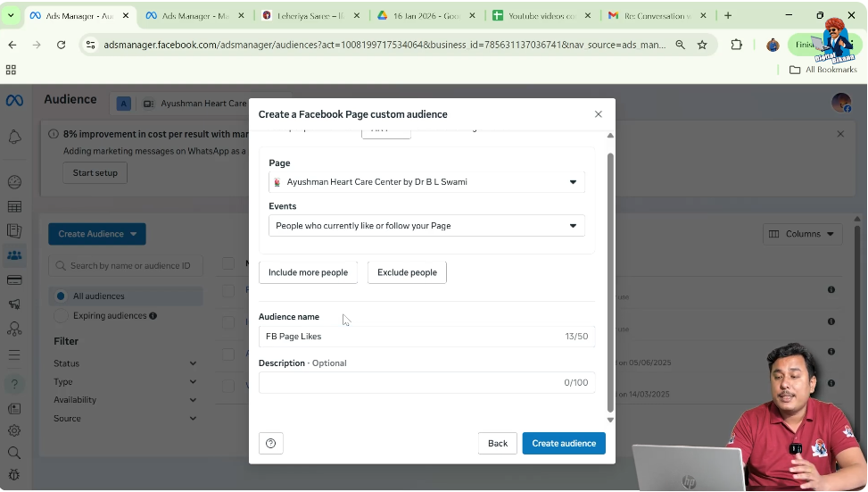Switch to the Leheriya Saree tab

click(x=310, y=15)
